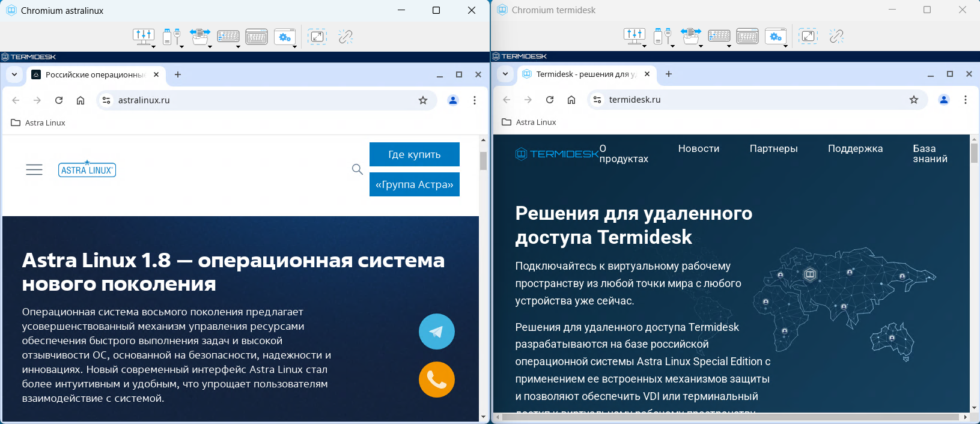Click USB devices icon in the termidesk window toolbar
Screen dimensions: 980x424
coord(661,36)
